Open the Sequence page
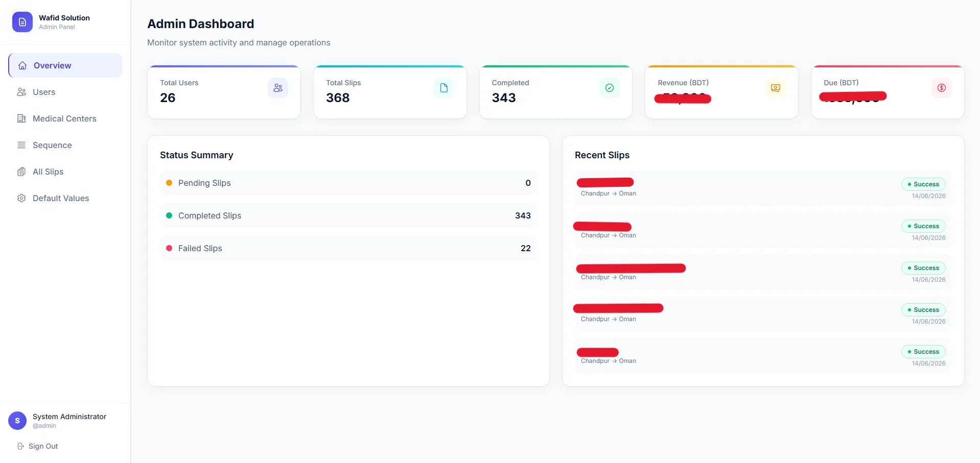The image size is (980, 463). point(65,145)
